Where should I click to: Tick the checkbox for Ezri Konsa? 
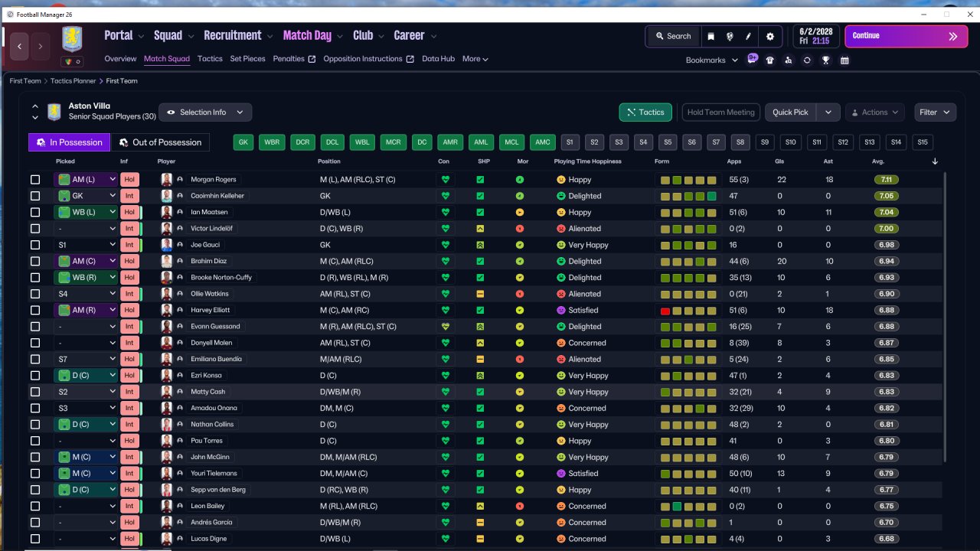click(35, 376)
